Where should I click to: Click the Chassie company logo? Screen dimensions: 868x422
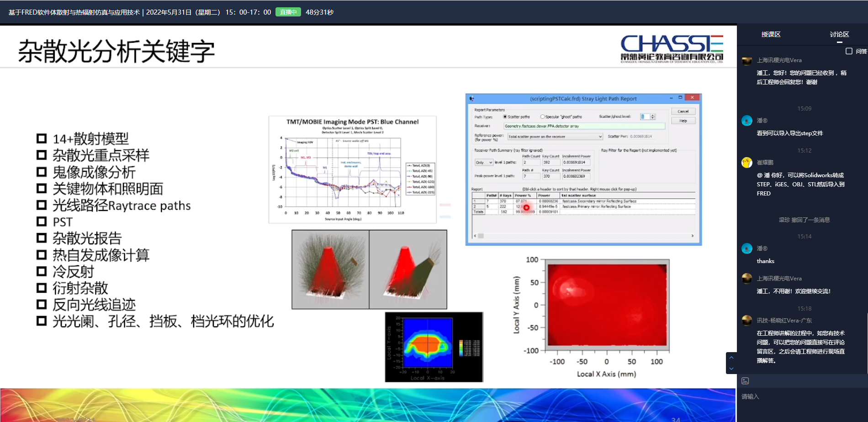672,48
